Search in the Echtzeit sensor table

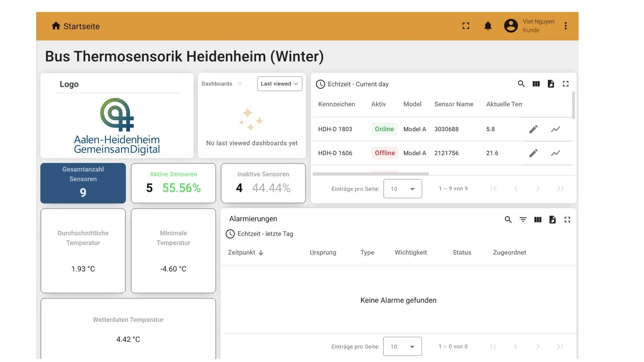(521, 84)
